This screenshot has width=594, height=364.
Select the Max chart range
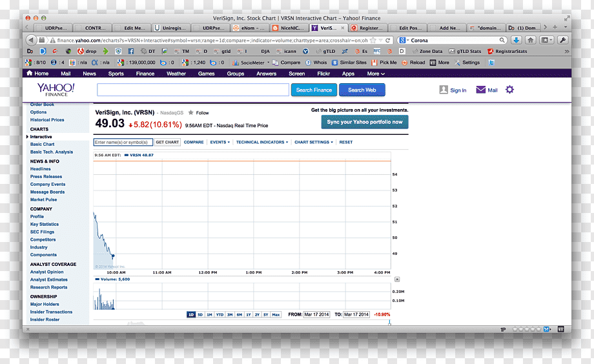[276, 314]
